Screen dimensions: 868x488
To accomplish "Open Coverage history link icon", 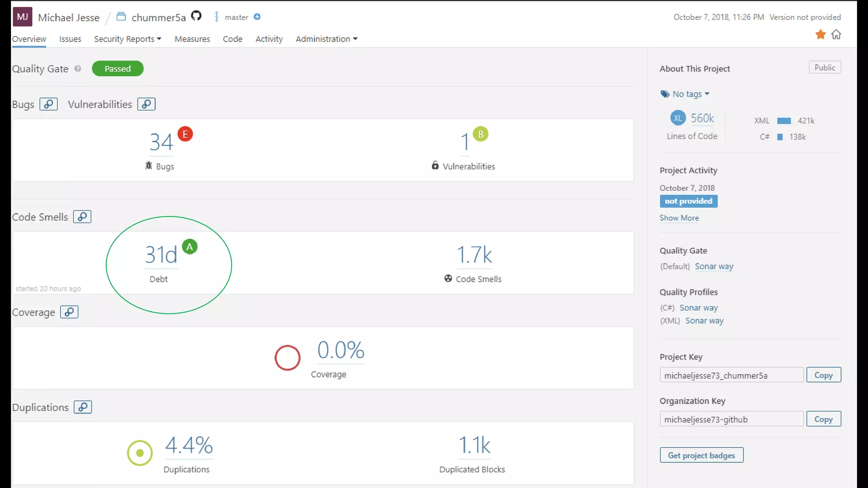I will (69, 312).
